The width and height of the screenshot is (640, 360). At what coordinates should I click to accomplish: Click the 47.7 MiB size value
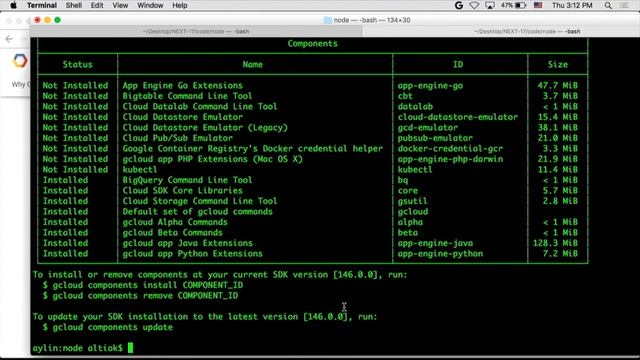pos(558,86)
